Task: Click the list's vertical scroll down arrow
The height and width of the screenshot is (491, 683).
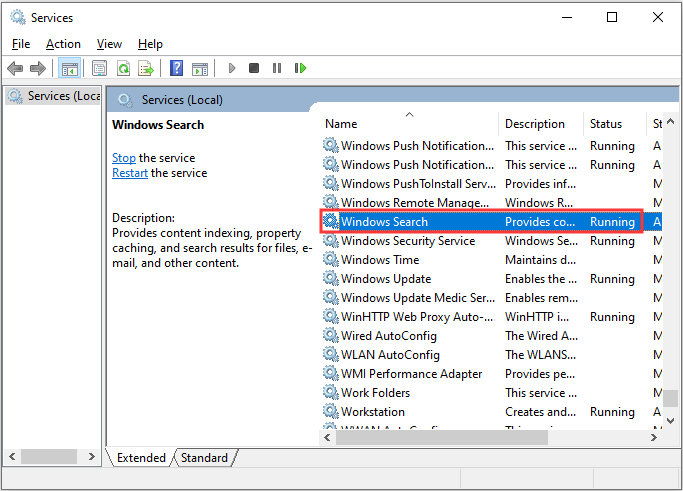Action: [x=670, y=421]
